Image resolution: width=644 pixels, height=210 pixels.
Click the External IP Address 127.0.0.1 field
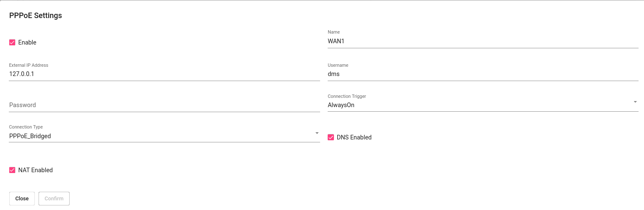(164, 74)
